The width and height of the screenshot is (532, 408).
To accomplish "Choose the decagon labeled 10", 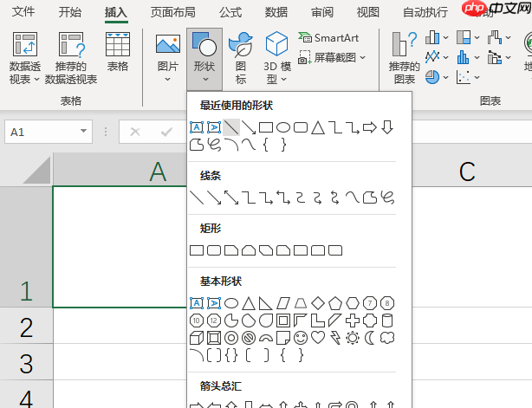I will click(197, 321).
